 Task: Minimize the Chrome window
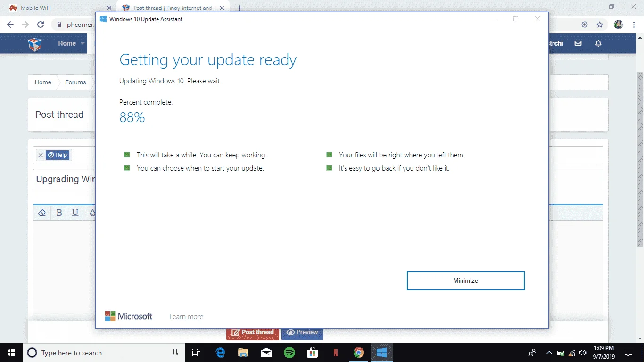[590, 7]
